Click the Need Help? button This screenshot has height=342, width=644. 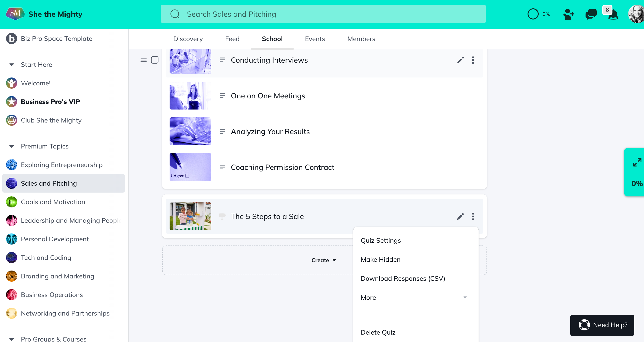click(x=602, y=325)
